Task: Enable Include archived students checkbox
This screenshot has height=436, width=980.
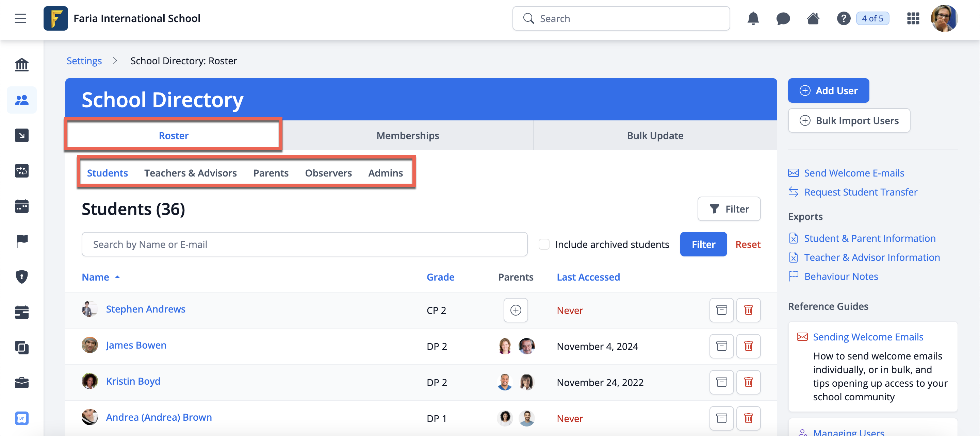Action: point(544,245)
